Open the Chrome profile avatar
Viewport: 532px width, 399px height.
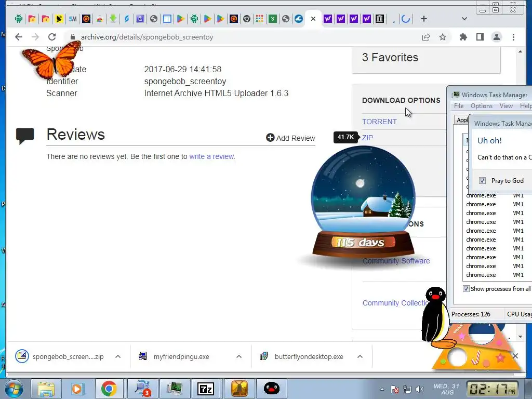coord(497,37)
